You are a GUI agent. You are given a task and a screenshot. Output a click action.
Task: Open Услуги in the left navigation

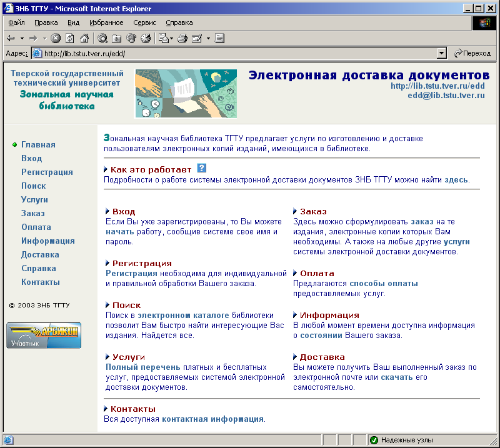(x=34, y=199)
